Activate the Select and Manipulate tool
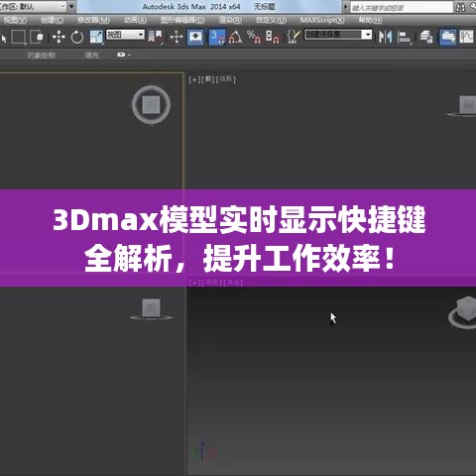 [x=177, y=37]
